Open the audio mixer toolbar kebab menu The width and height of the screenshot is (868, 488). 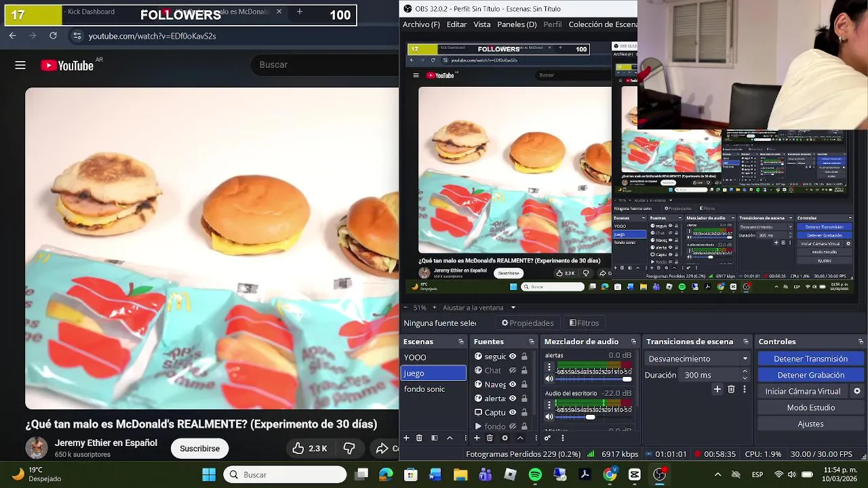coord(562,438)
